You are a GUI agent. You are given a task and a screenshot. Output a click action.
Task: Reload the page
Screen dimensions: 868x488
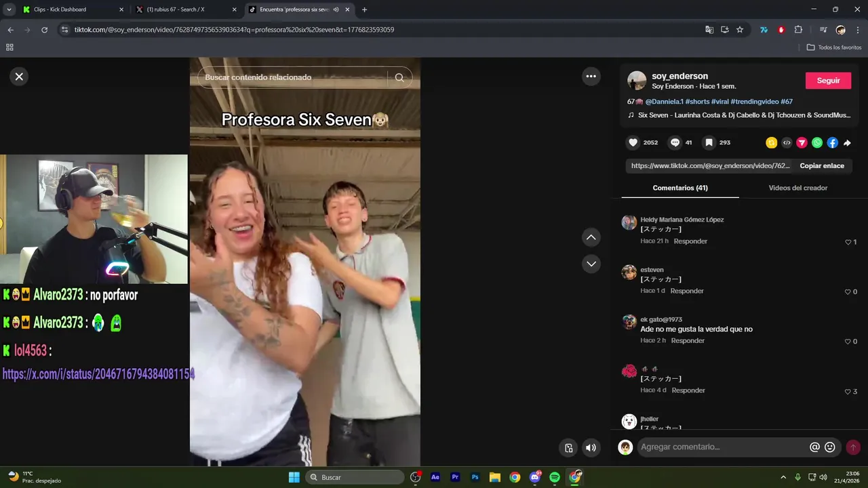45,30
